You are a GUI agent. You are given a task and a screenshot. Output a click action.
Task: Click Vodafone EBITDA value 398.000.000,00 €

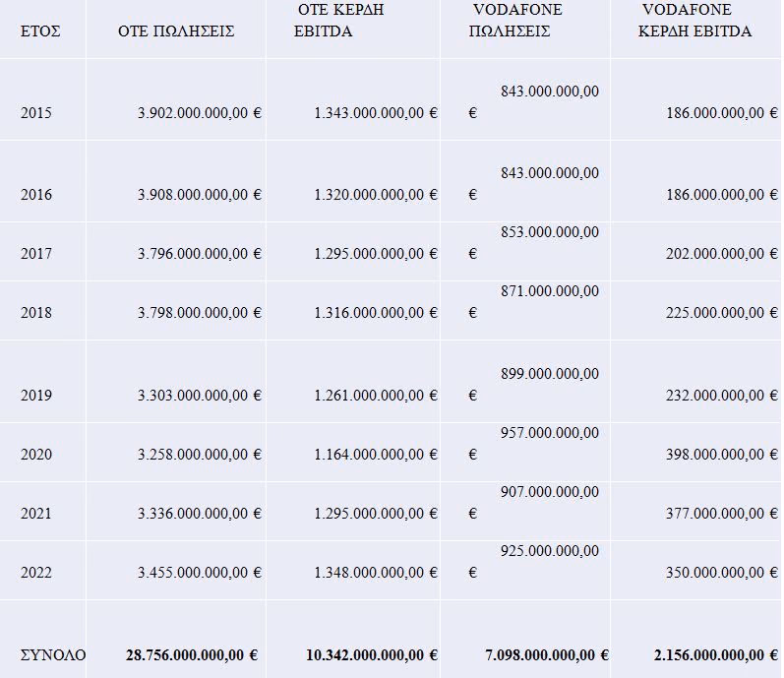pyautogui.click(x=722, y=455)
